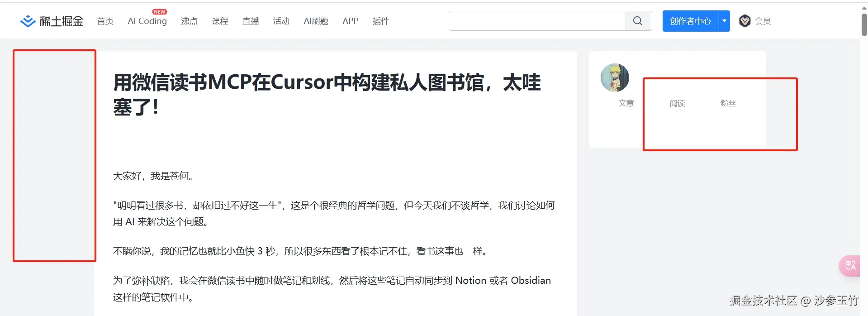Open the author's 文章 stat link

click(626, 103)
